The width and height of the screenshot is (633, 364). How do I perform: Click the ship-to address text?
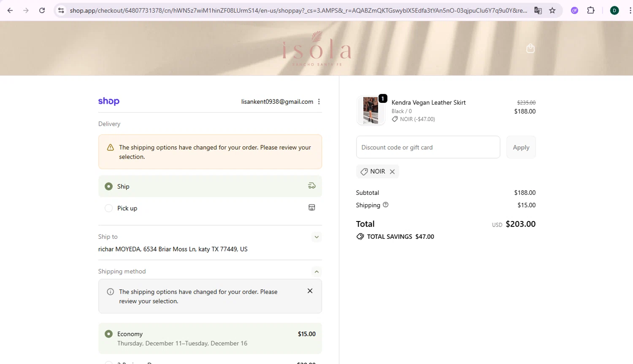173,249
